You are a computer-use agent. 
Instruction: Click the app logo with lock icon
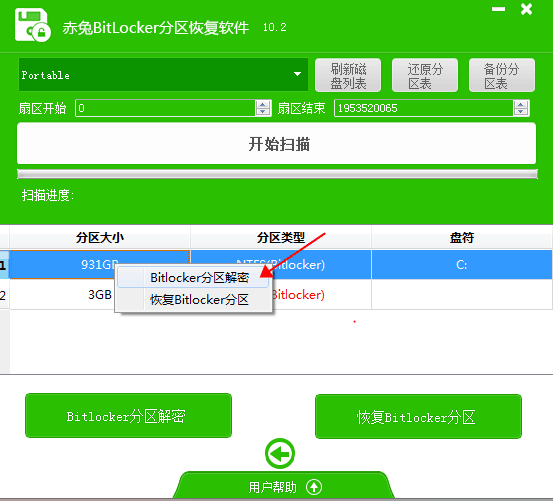click(33, 25)
